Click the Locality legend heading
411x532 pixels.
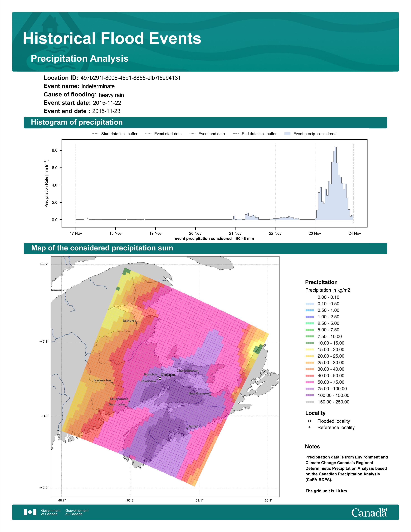point(315,413)
